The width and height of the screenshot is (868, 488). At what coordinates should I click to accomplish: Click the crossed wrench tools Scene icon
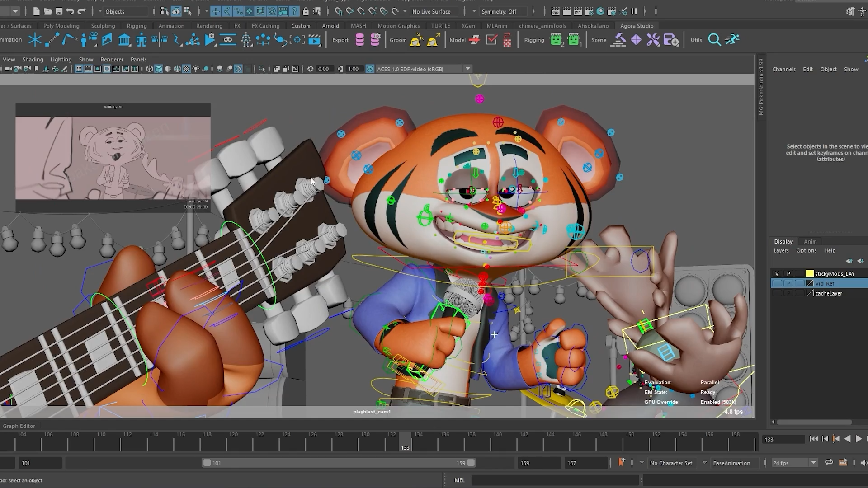(653, 40)
